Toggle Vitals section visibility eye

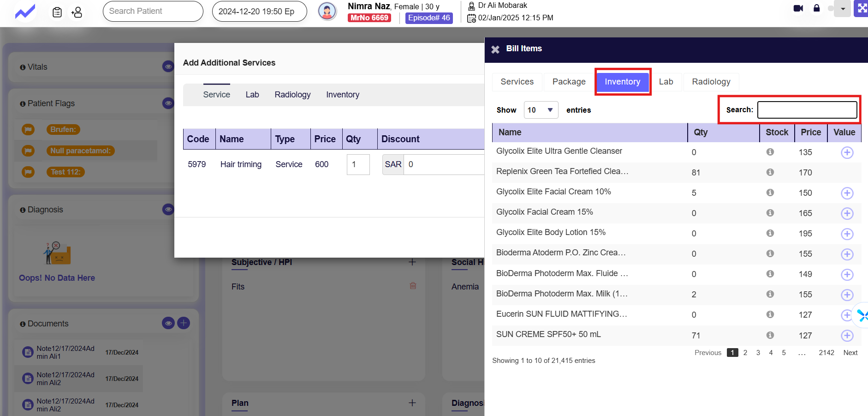[168, 67]
